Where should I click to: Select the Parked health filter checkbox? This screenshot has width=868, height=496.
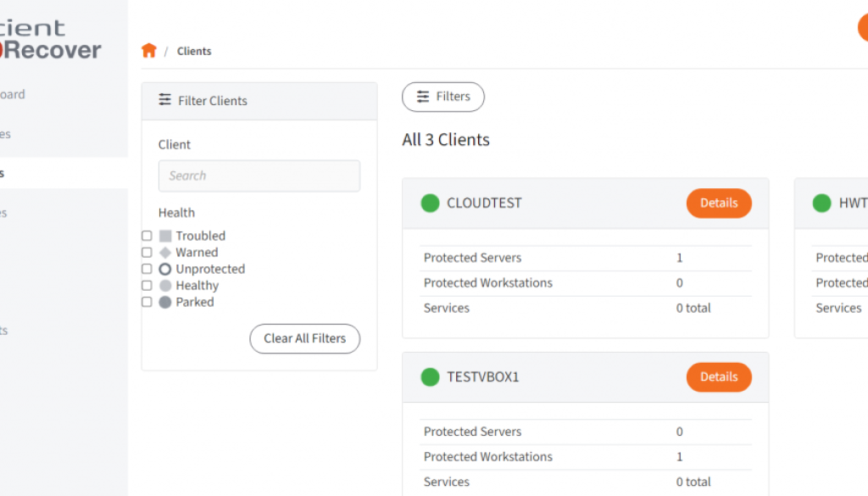coord(147,302)
